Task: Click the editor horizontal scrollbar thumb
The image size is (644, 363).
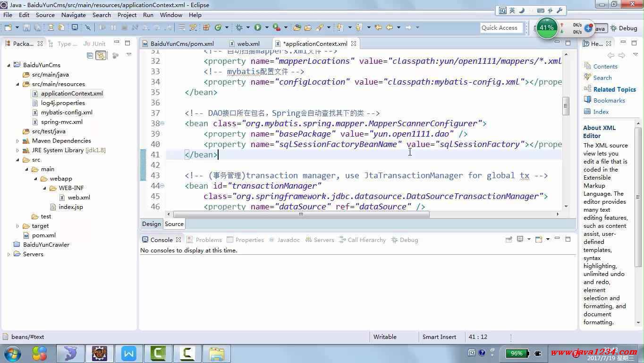Action: click(x=301, y=214)
